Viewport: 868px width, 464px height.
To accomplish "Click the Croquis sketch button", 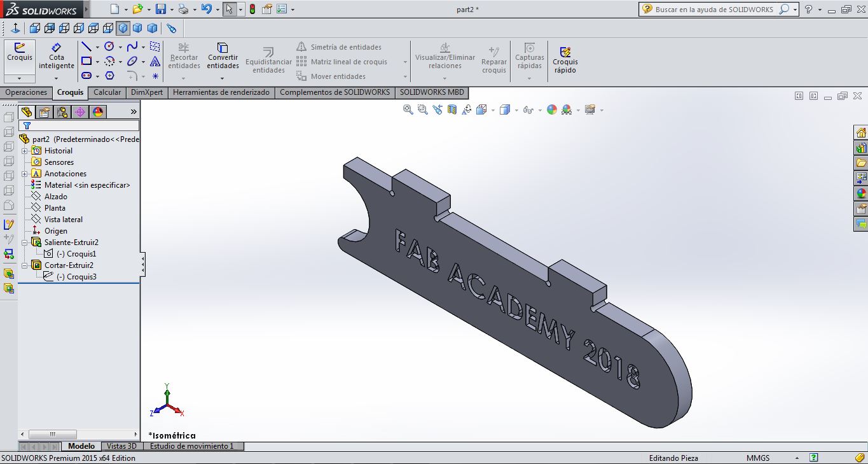I will pos(20,57).
